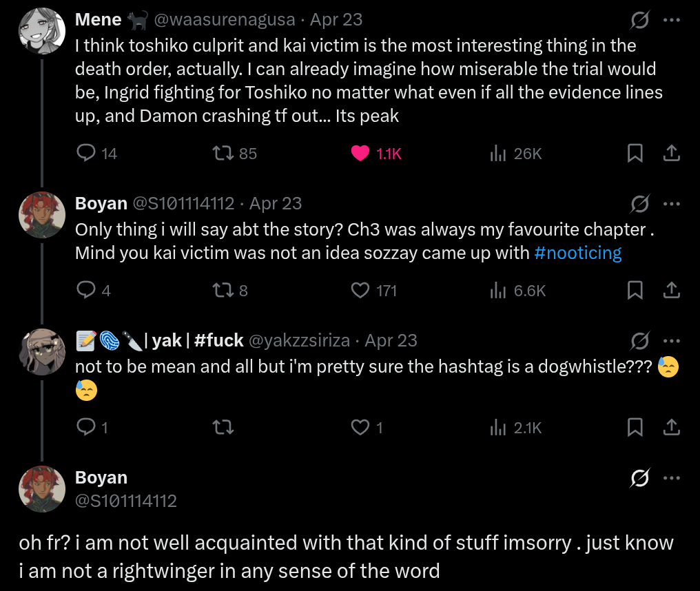
Task: Open more options on Mene's tweet
Action: [672, 20]
